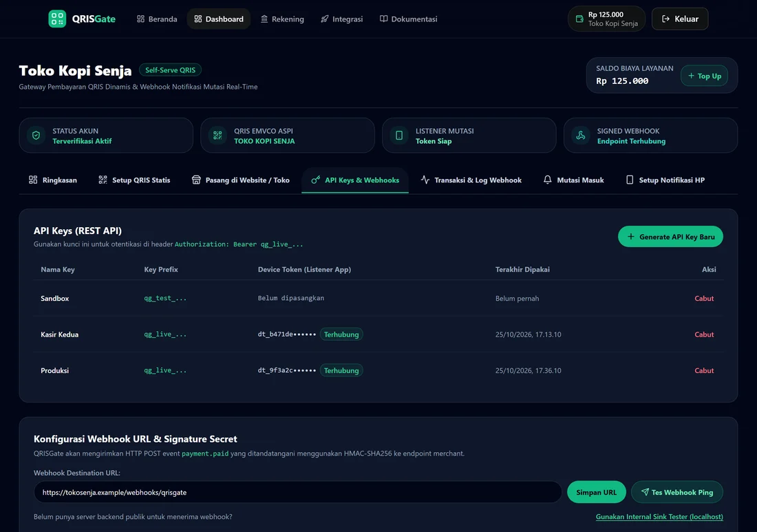The image size is (757, 532).
Task: Click the Nama Key column header
Action: click(57, 269)
